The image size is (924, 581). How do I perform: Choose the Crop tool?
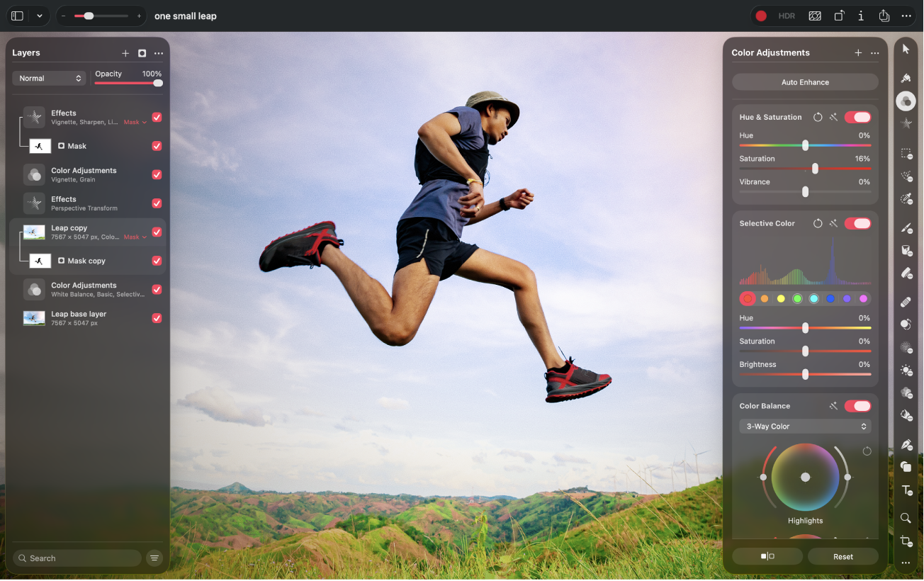(906, 541)
